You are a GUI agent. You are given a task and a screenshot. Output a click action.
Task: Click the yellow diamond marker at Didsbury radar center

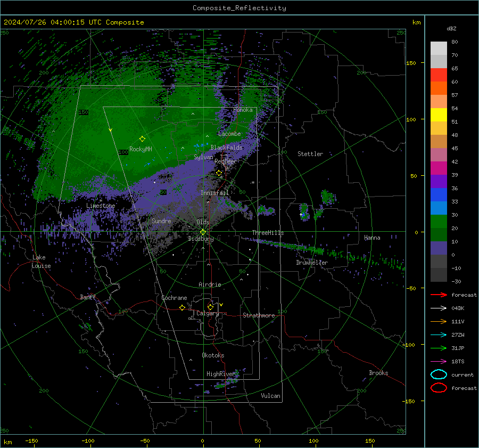pyautogui.click(x=203, y=232)
